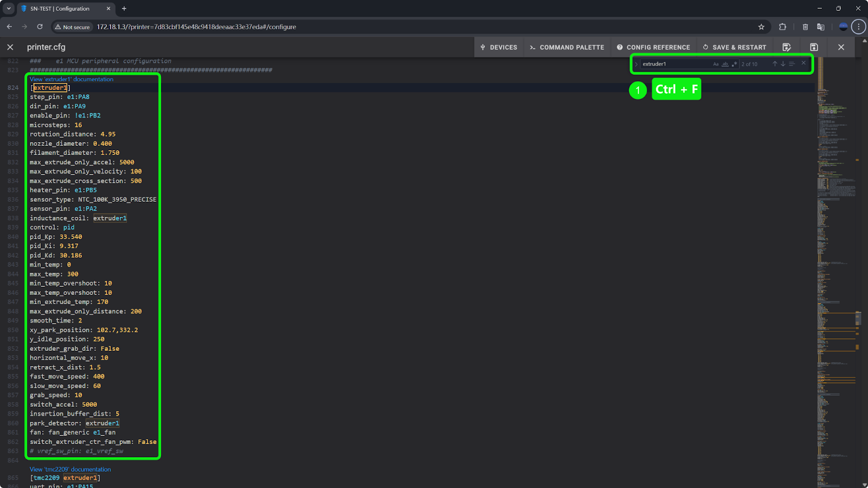Expand the replace field chevron in find widget

pyautogui.click(x=636, y=64)
